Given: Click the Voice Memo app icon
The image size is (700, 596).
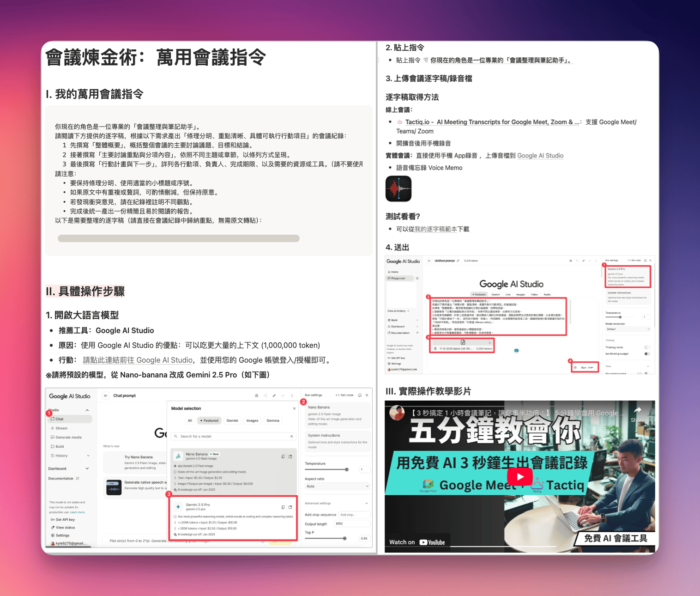Looking at the screenshot, I should pyautogui.click(x=398, y=189).
